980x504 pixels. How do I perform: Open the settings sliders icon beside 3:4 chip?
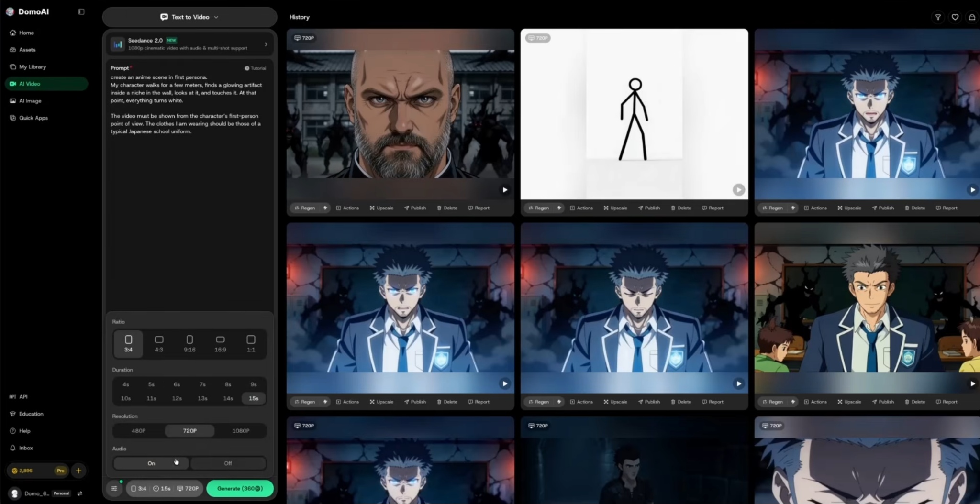click(114, 488)
